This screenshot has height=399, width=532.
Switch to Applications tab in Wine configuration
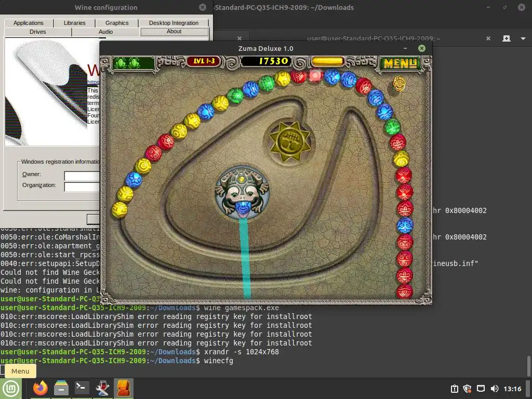pyautogui.click(x=29, y=23)
